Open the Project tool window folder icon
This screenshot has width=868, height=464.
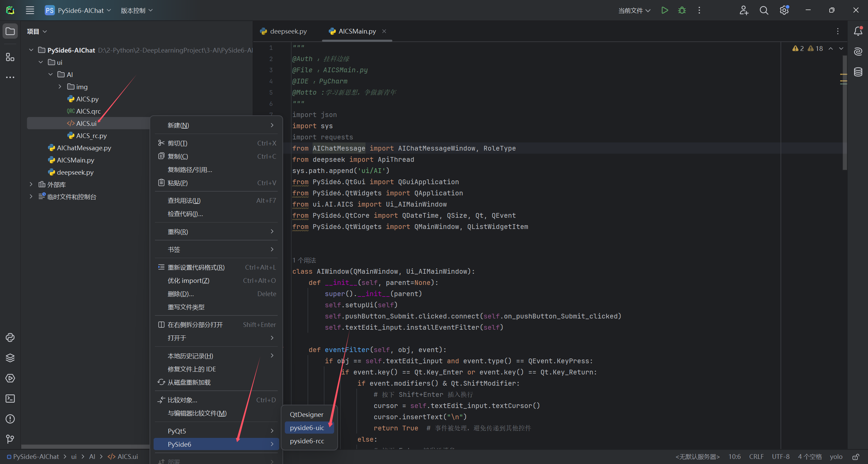[10, 31]
